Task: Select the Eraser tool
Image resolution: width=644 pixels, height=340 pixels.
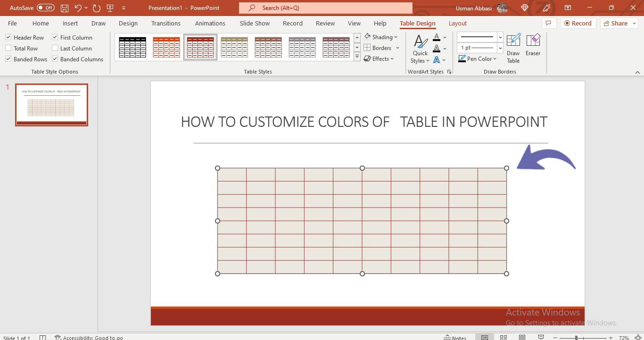Action: click(x=533, y=45)
